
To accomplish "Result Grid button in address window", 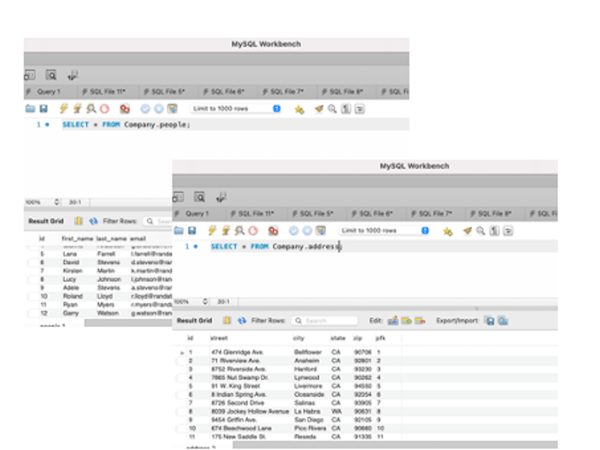I will pos(194,321).
